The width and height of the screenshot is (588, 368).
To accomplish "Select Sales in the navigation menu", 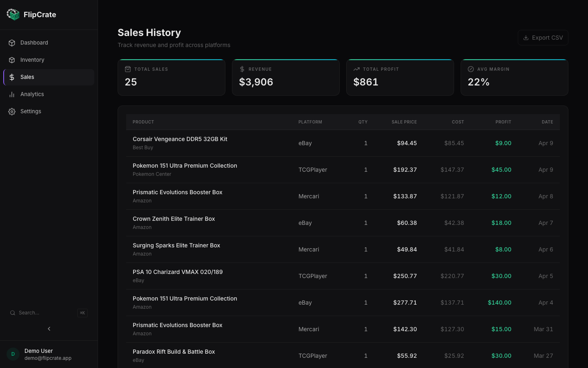I will point(27,77).
